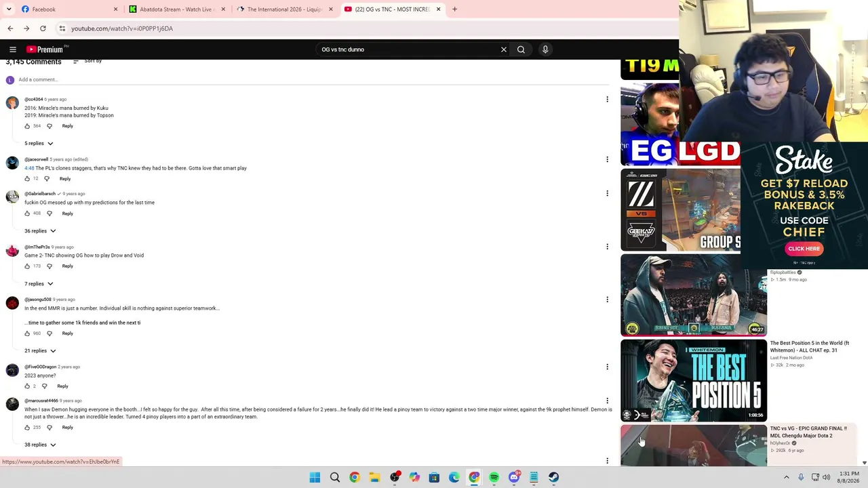Like the comment by @jasongu508
868x488 pixels.
pyautogui.click(x=27, y=333)
